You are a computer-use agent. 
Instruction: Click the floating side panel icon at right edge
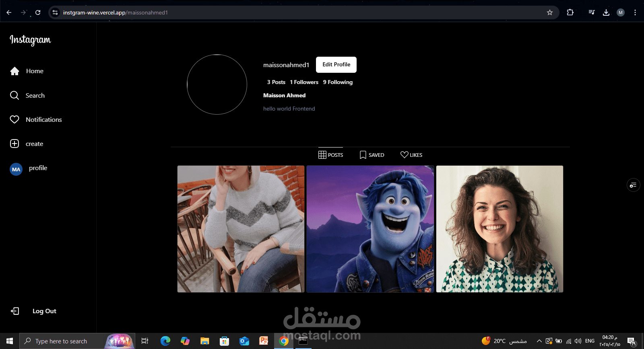pyautogui.click(x=633, y=185)
